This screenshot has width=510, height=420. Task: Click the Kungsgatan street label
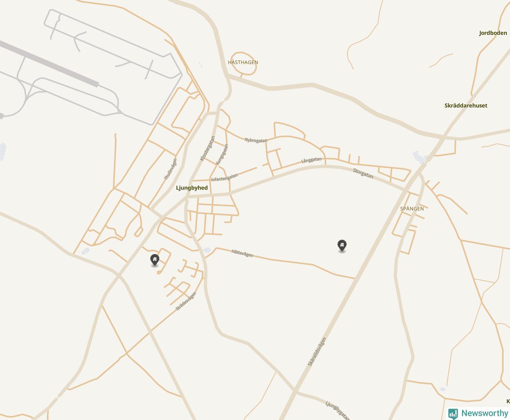[222, 154]
